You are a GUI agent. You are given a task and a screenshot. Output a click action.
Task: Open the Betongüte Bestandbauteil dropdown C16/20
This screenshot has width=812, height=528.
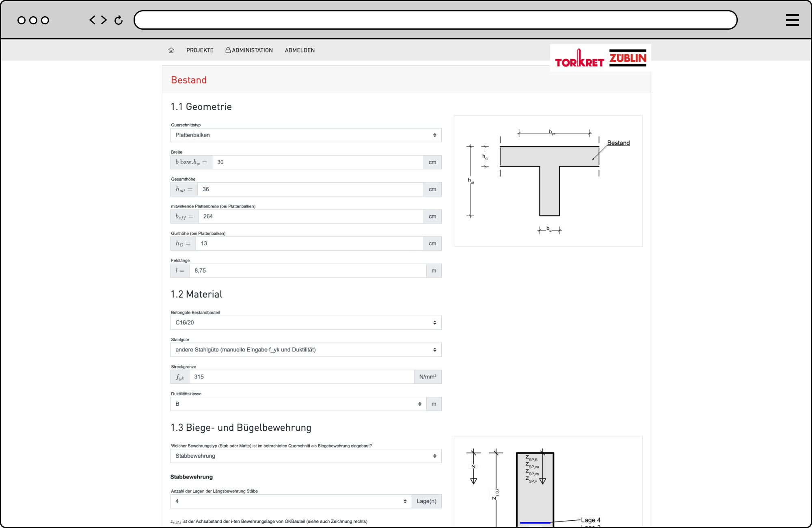tap(306, 323)
